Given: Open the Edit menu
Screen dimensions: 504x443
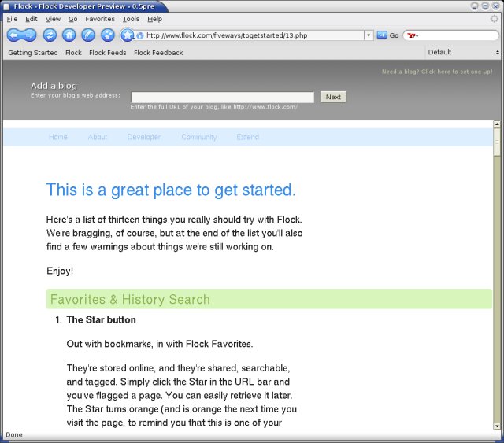Looking at the screenshot, I should pos(31,19).
